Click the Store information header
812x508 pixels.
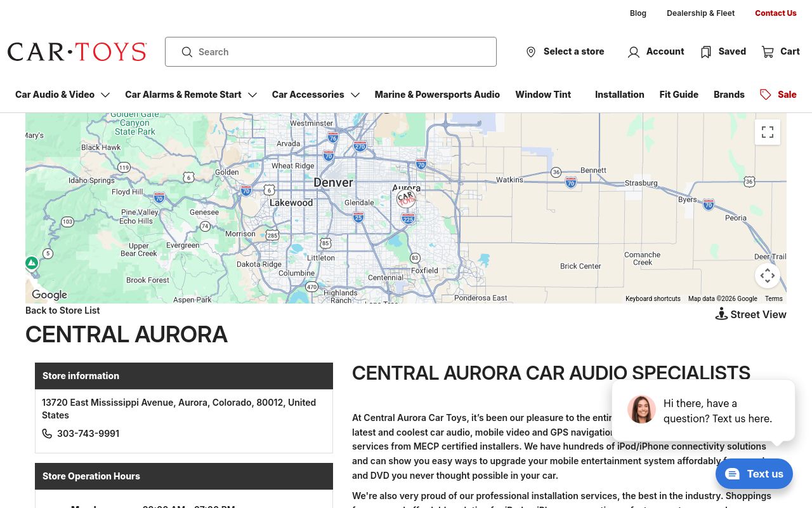point(184,376)
